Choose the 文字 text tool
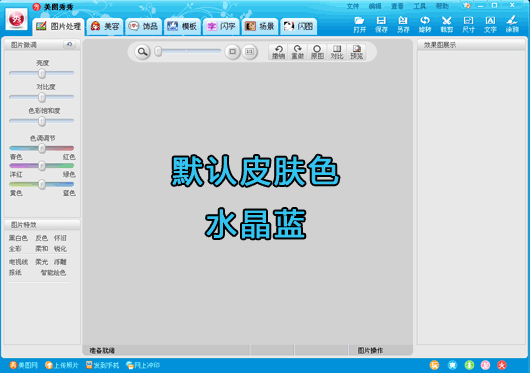 click(x=490, y=24)
